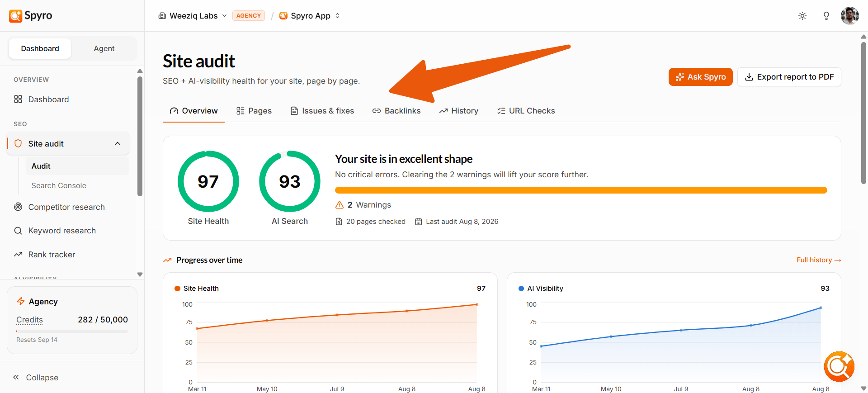Image resolution: width=868 pixels, height=393 pixels.
Task: Collapse the sidebar with the Collapse button
Action: click(x=35, y=378)
